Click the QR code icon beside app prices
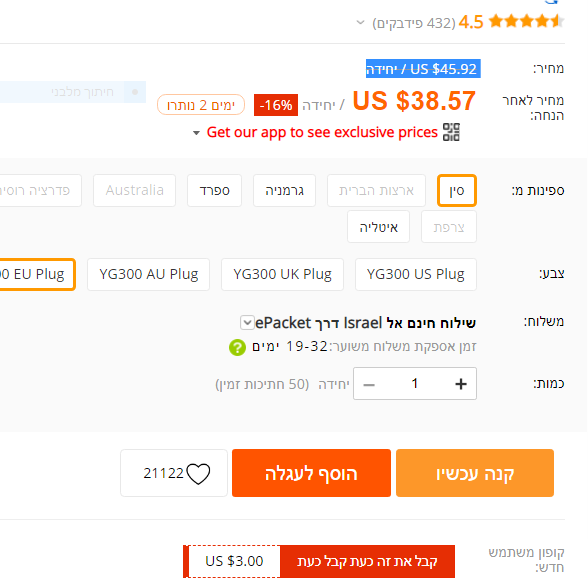588x580 pixels. coord(451,132)
